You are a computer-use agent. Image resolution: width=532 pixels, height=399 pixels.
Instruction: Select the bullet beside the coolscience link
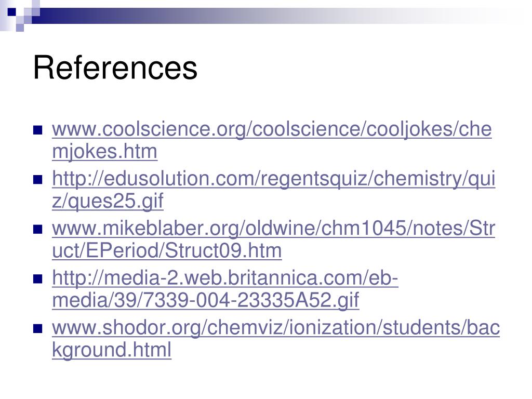pos(37,130)
